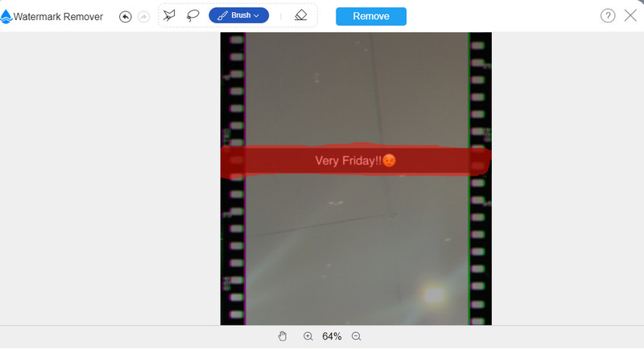Click the redo arrow button
Viewport: 644px width, 349px height.
[143, 16]
